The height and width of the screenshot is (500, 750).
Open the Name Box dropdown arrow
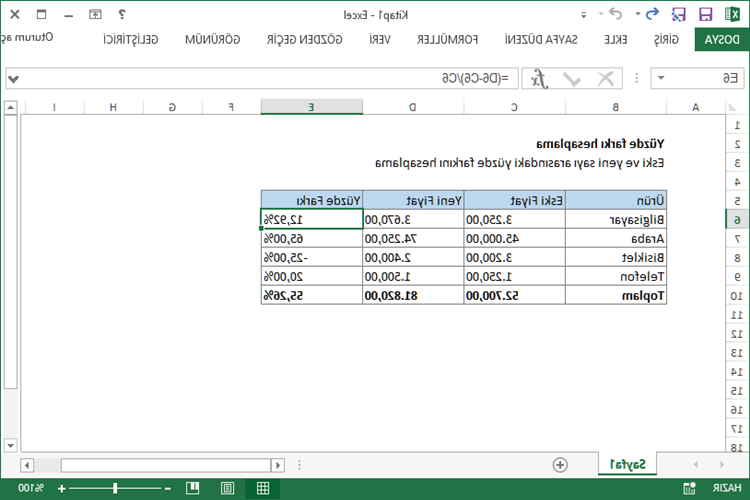pyautogui.click(x=661, y=78)
